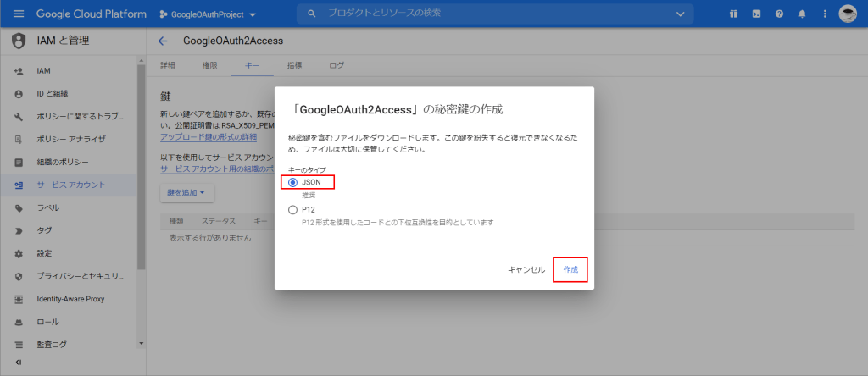868x376 pixels.
Task: Click the search magnifier icon
Action: (312, 14)
